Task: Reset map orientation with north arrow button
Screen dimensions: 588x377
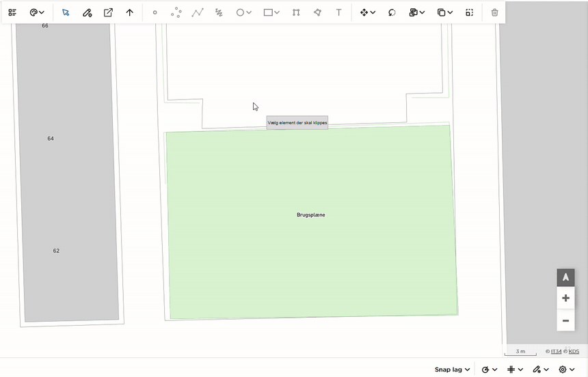Action: [565, 278]
